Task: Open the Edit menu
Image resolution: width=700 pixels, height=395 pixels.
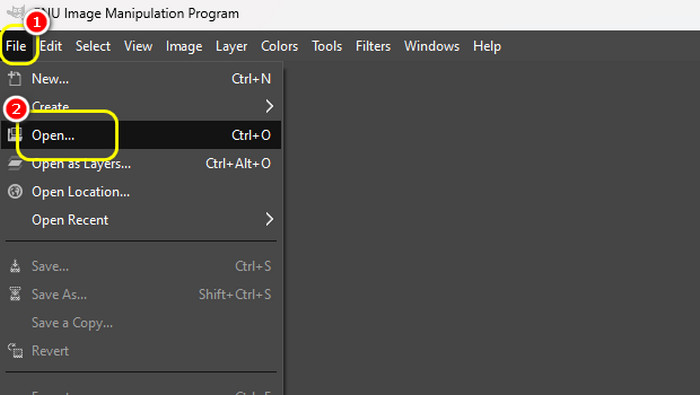Action: 51,46
